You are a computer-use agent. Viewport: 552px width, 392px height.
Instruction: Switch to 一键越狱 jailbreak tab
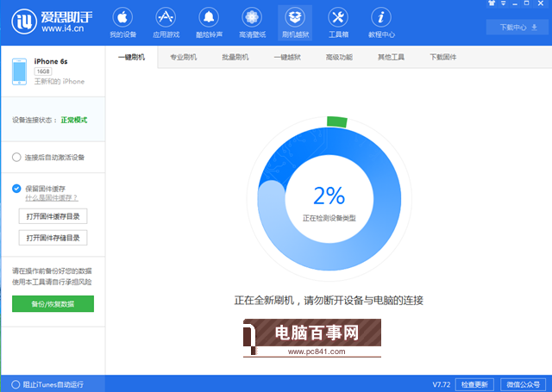[287, 57]
